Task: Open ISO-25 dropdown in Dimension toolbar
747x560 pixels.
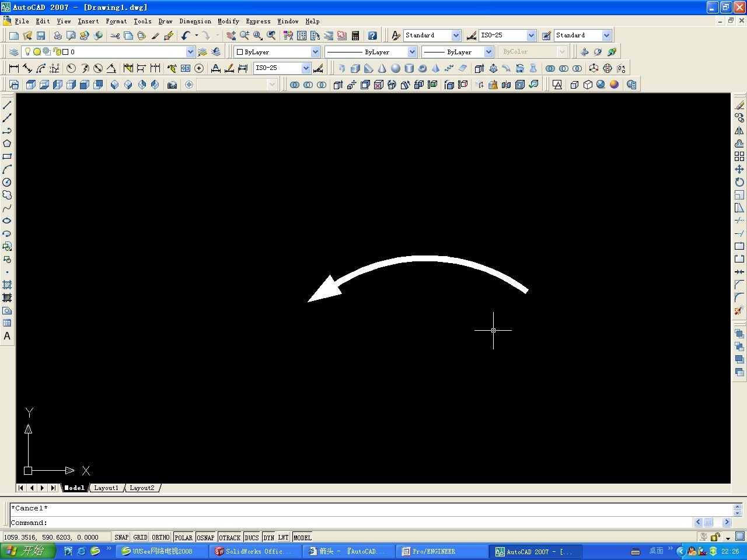Action: pos(306,68)
